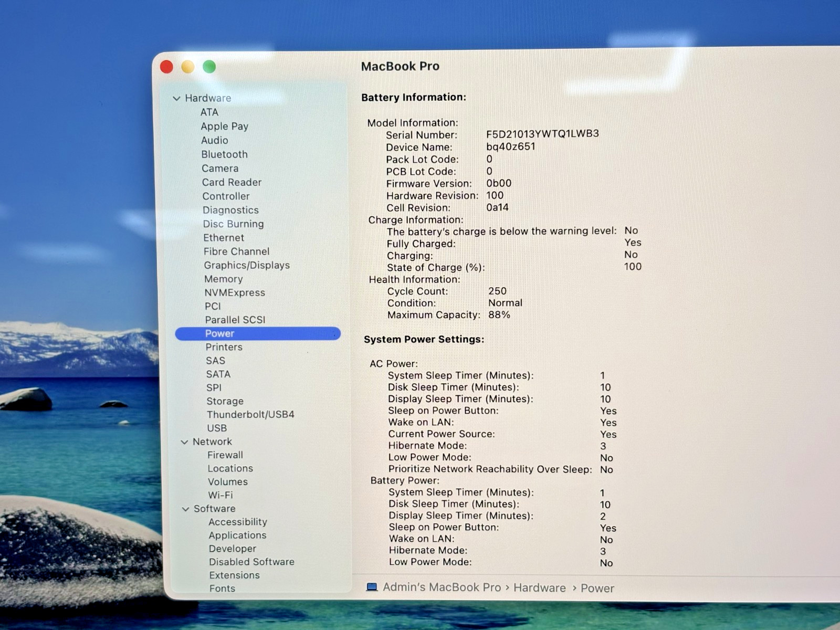Click the Network section header
Screen dimensions: 840x630
click(x=212, y=442)
